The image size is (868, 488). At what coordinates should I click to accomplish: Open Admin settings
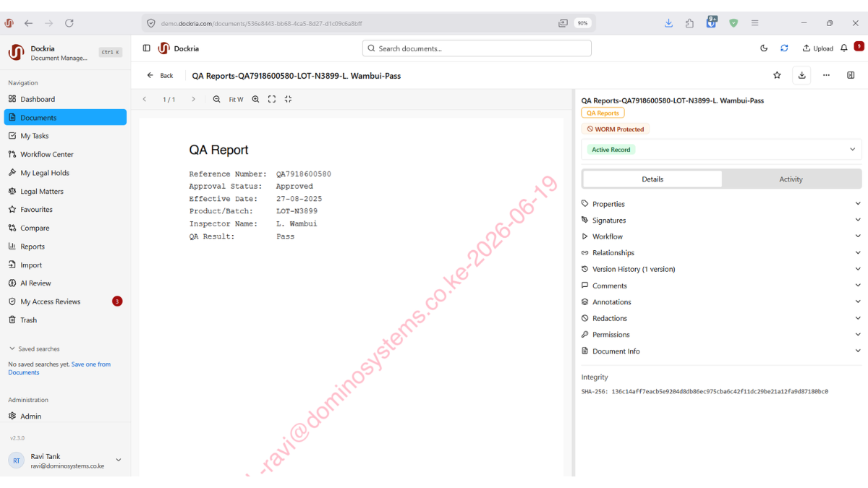(65, 416)
